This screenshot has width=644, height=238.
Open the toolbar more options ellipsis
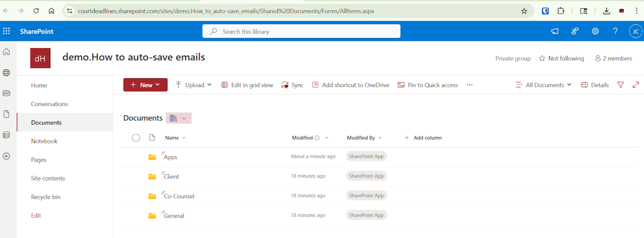pos(469,85)
